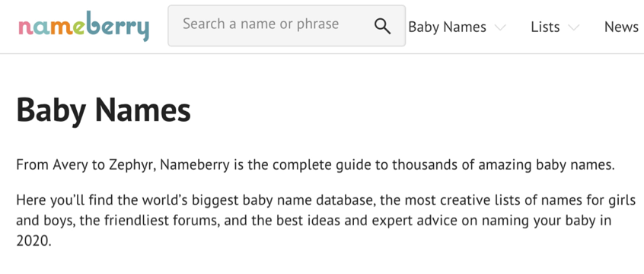This screenshot has width=644, height=274.
Task: Select the Baby Names page heading
Action: (104, 110)
